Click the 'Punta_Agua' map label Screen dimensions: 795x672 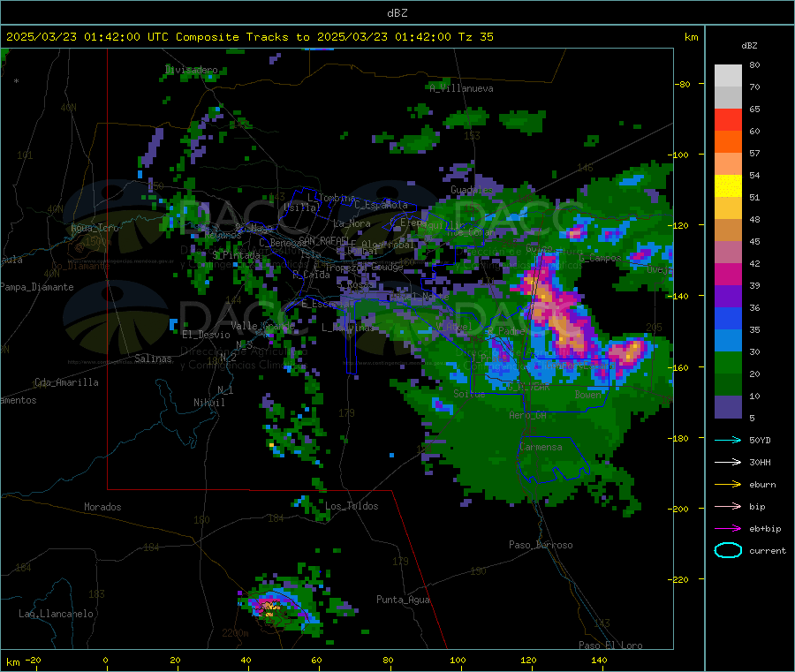[x=403, y=600]
